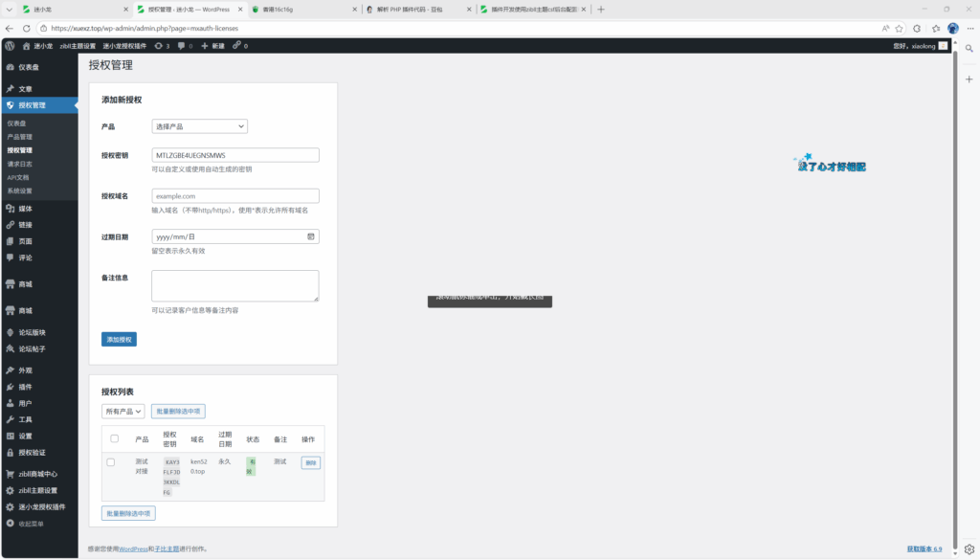Click the page vertical scrollbar
The height and width of the screenshot is (560, 980).
click(953, 287)
